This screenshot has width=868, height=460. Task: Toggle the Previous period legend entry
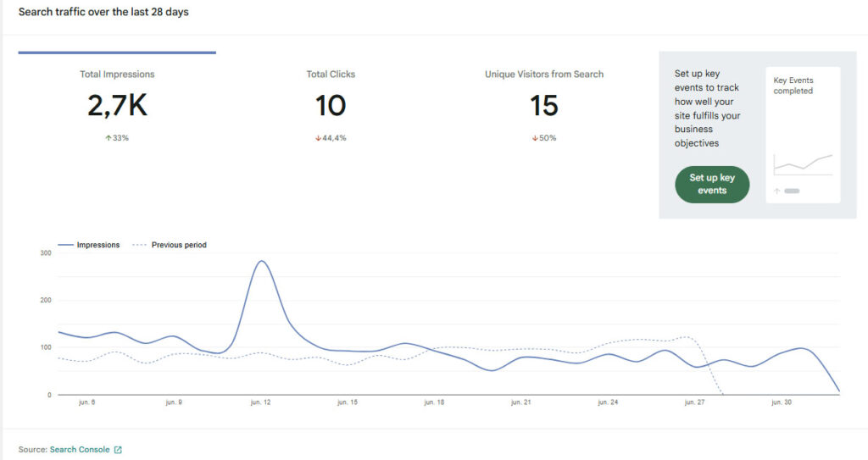click(x=170, y=245)
